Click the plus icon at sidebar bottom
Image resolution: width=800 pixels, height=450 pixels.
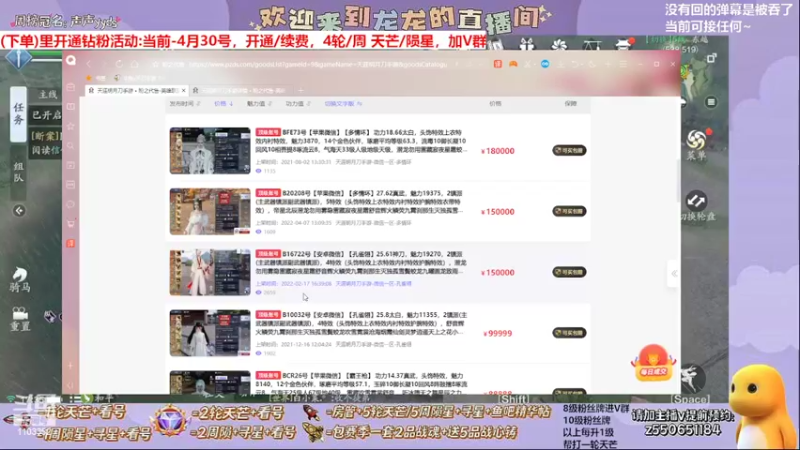coord(70,365)
